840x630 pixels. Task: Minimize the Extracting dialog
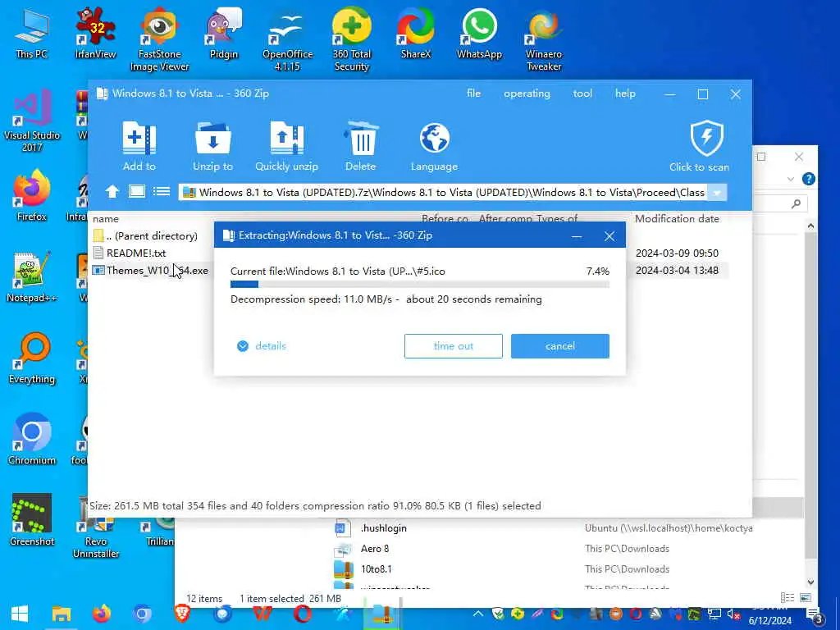[577, 236]
